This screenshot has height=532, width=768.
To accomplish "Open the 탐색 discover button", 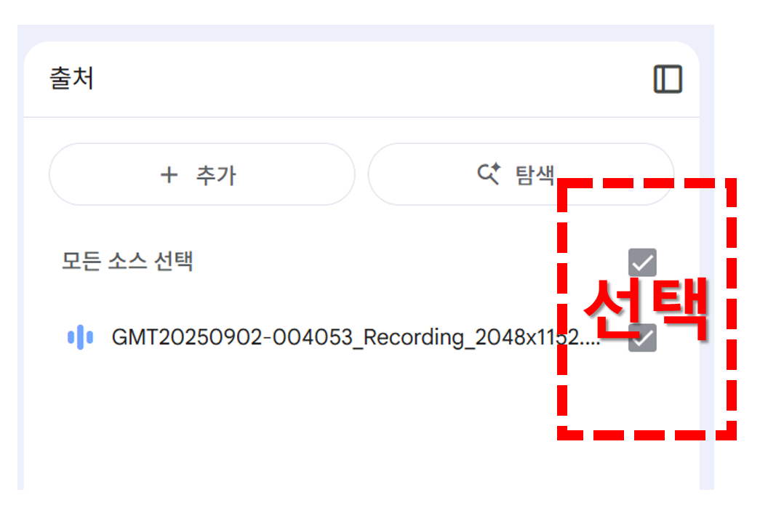I will (521, 174).
